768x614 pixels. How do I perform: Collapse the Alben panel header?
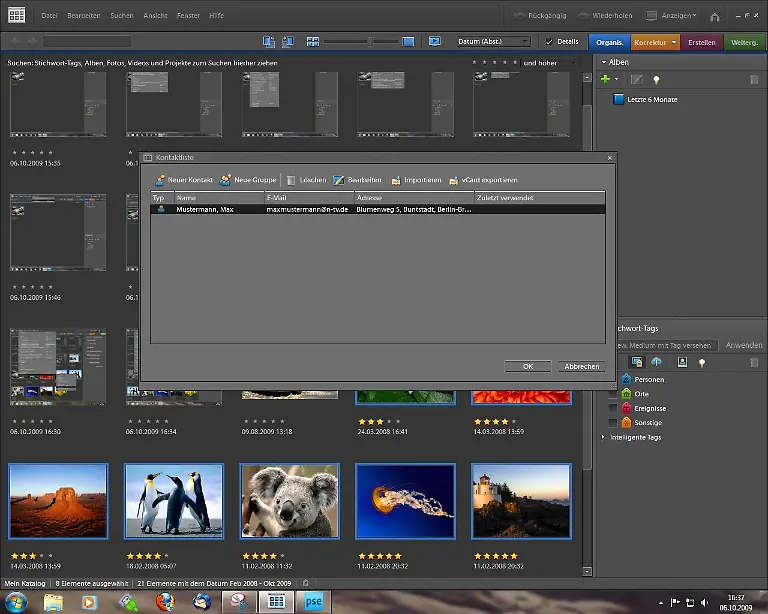coord(603,62)
